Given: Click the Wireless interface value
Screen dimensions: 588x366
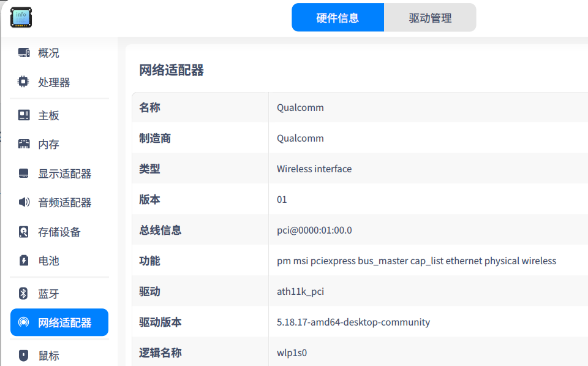Looking at the screenshot, I should click(314, 169).
